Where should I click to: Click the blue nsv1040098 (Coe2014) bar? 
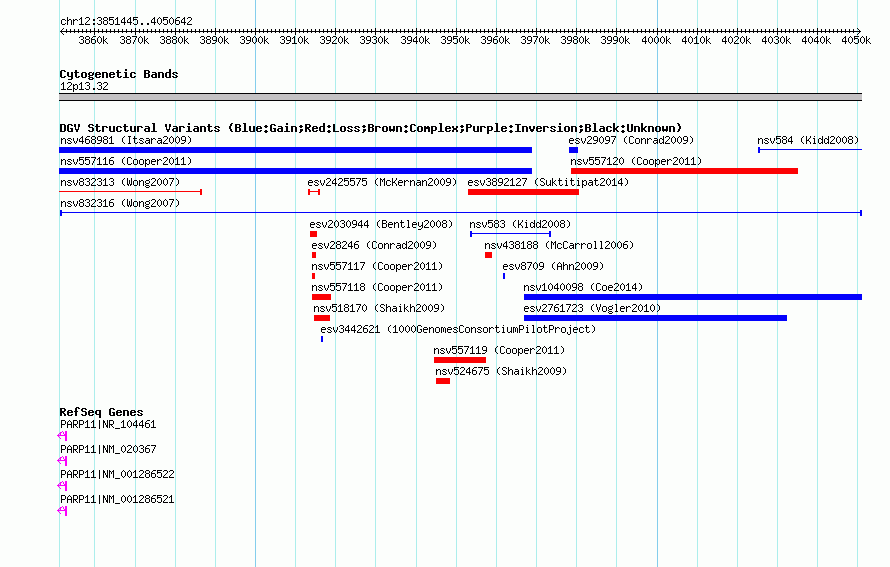tap(692, 297)
